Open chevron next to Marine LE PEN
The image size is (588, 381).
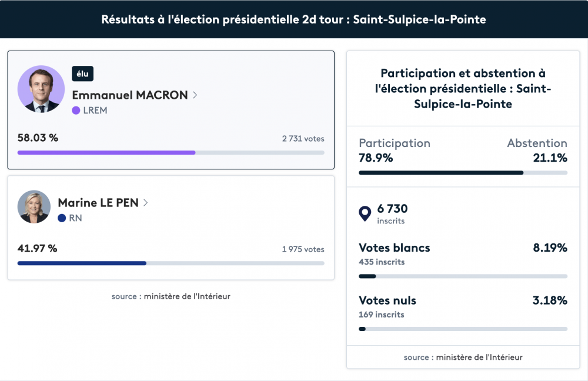(x=145, y=203)
